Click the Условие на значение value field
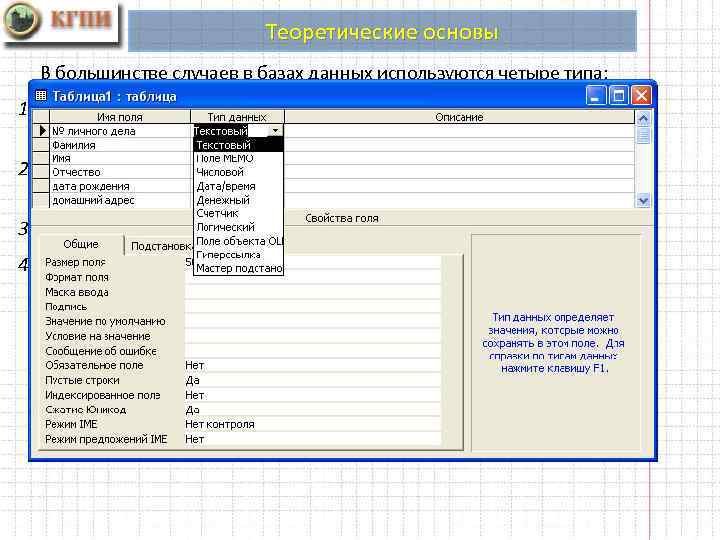720x540 pixels. pos(312,336)
